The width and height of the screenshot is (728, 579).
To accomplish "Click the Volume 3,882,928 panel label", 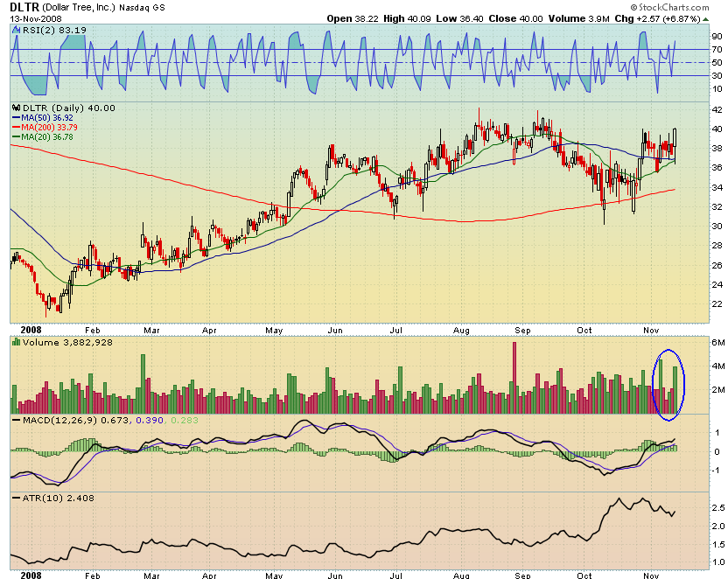I will (67, 342).
